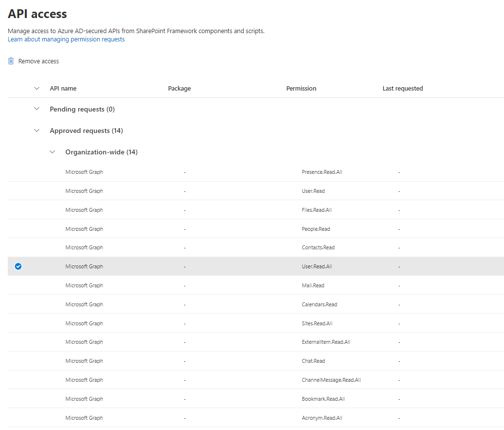Viewport: 504px width, 430px height.
Task: Sort by API name column header
Action: [63, 89]
